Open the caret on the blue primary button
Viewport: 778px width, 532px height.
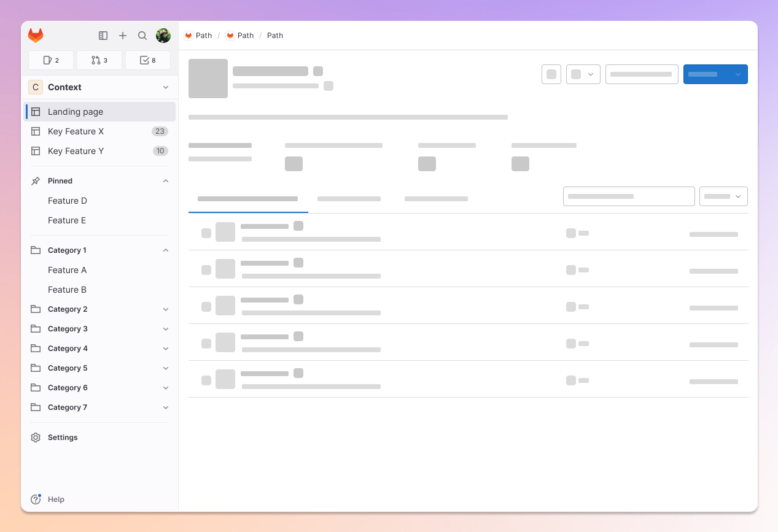pyautogui.click(x=739, y=74)
